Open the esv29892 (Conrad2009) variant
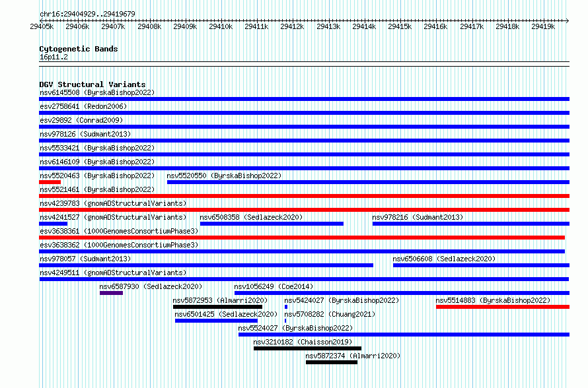588x388 pixels. click(x=81, y=120)
